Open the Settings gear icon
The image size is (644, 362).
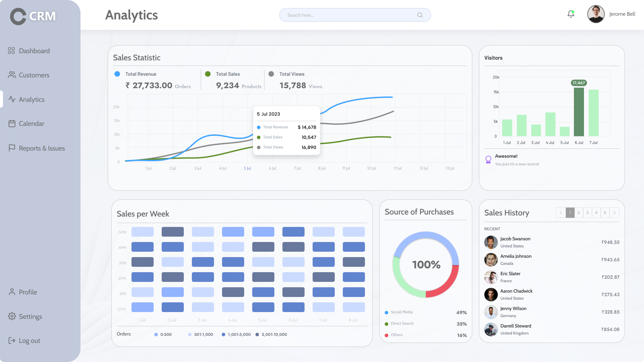tap(11, 316)
